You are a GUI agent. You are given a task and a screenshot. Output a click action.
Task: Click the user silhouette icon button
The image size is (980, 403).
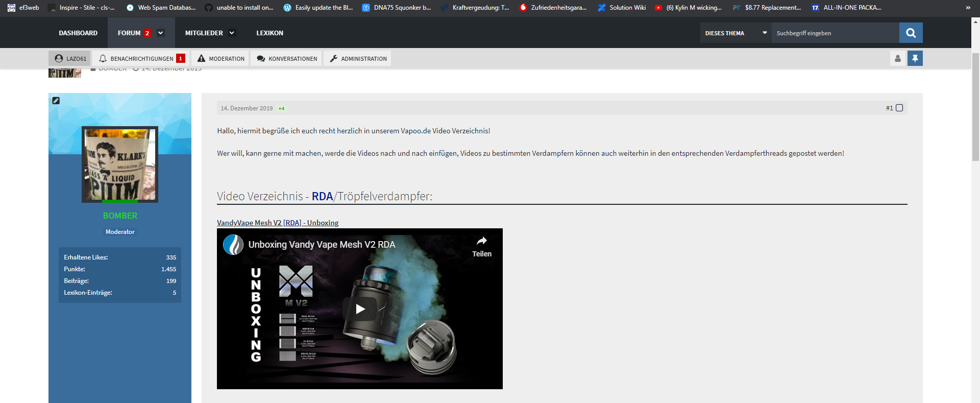pyautogui.click(x=897, y=59)
